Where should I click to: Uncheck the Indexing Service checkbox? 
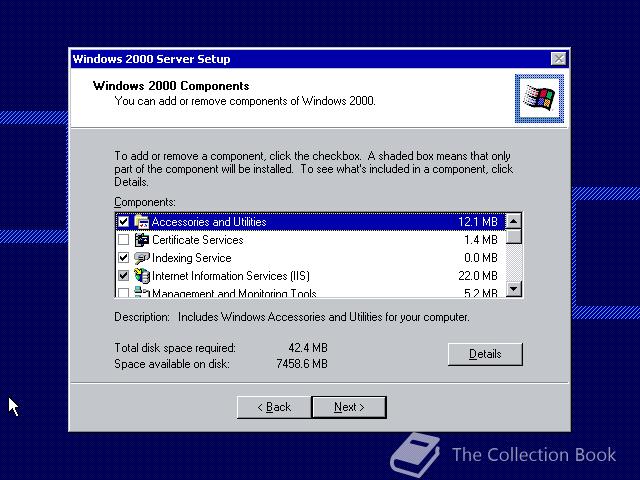123,258
